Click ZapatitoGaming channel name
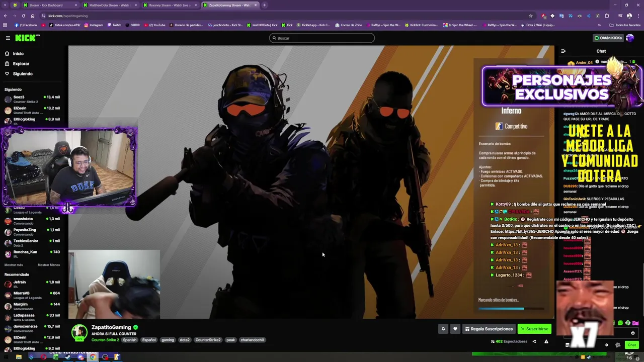644x362 pixels. coord(111,327)
